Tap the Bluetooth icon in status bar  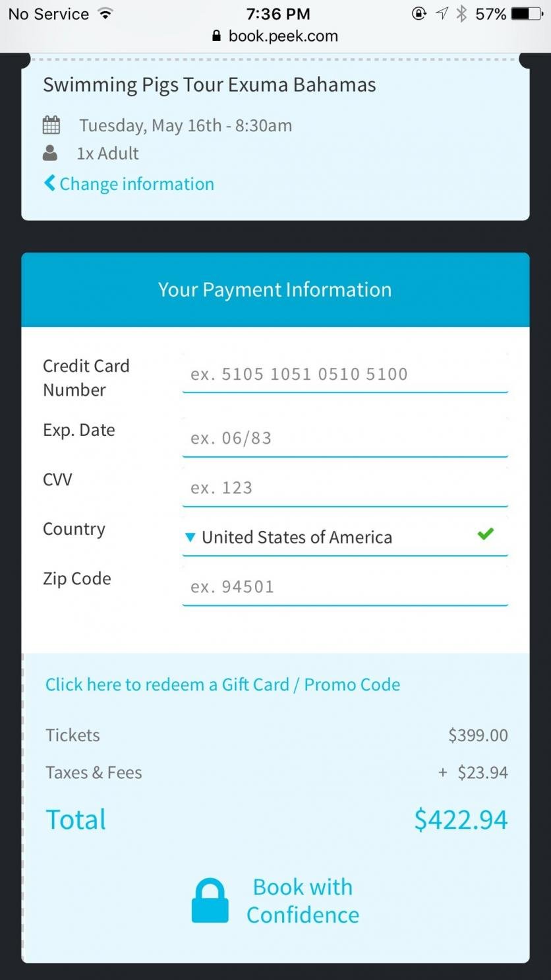pos(461,14)
